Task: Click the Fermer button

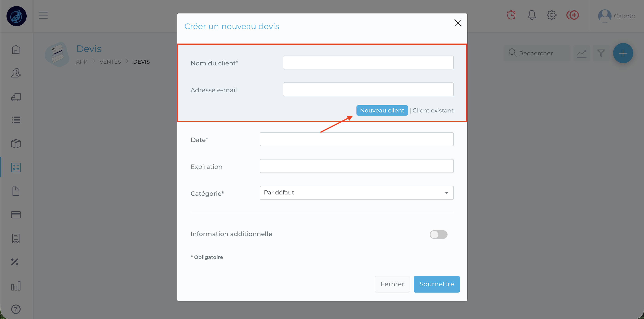Action: tap(392, 284)
